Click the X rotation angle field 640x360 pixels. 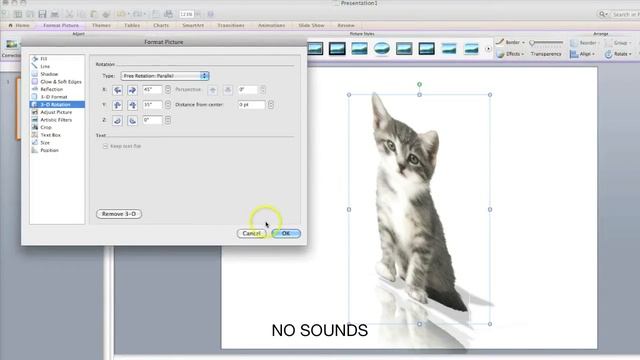click(152, 89)
